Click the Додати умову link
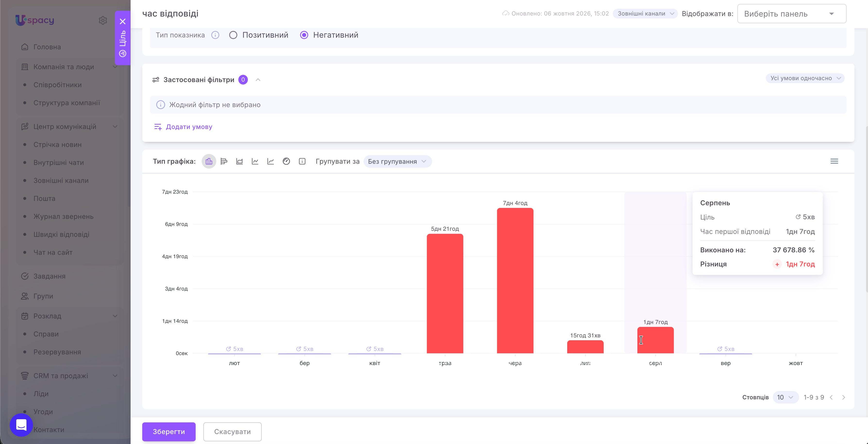This screenshot has height=444, width=868. click(x=189, y=127)
